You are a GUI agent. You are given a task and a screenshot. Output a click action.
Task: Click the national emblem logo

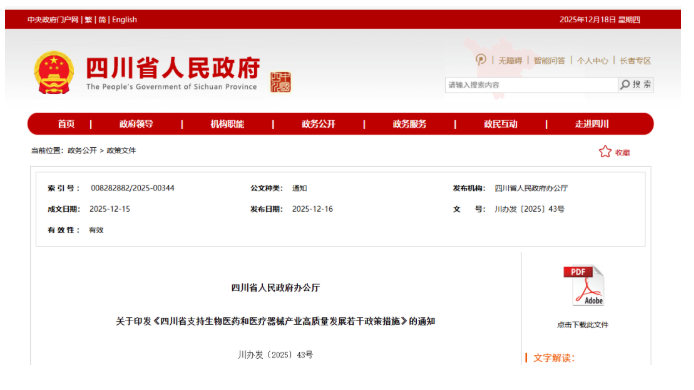(54, 73)
